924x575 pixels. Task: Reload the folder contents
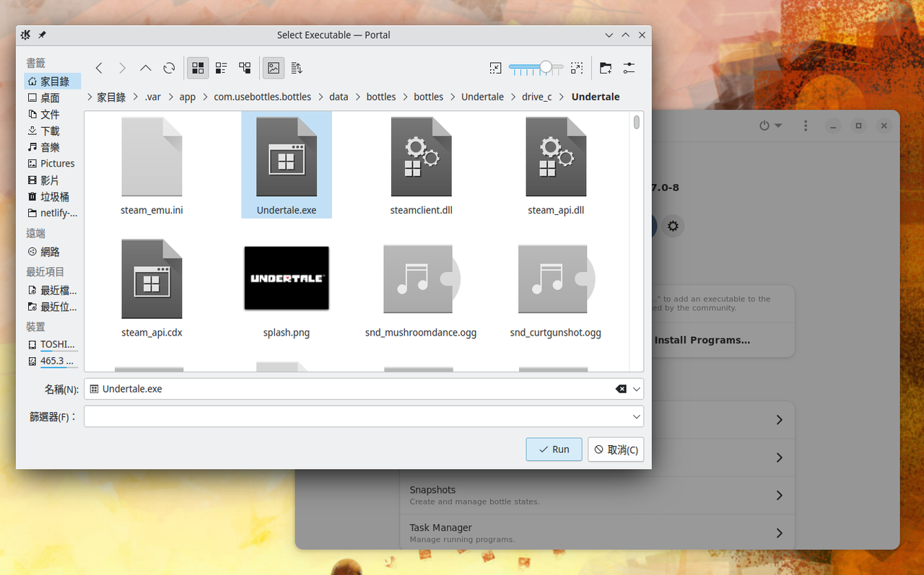pyautogui.click(x=169, y=68)
